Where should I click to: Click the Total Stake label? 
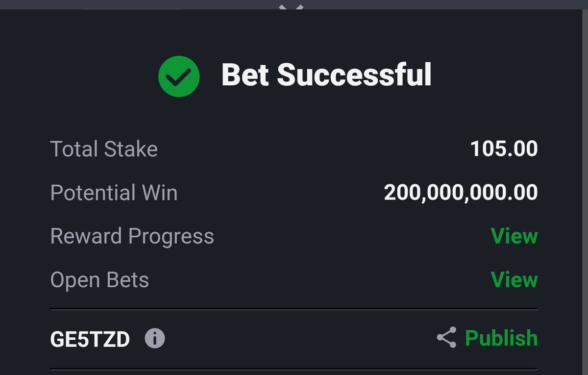click(104, 149)
